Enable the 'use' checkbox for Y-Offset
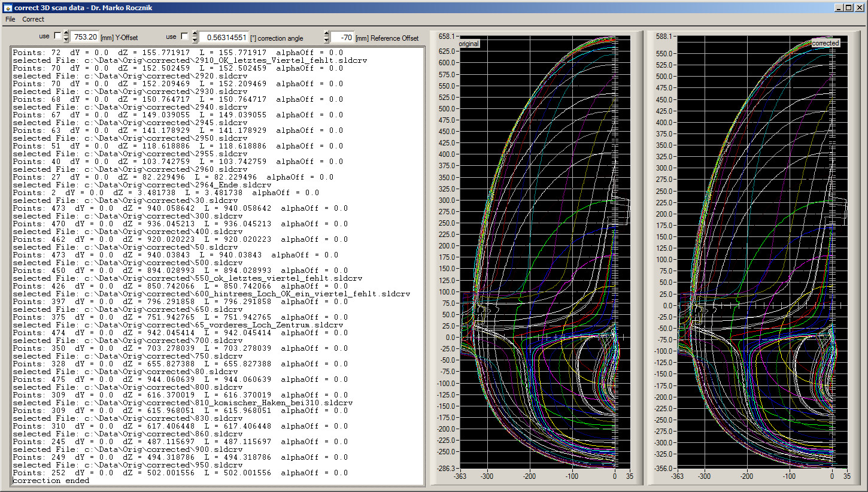868x492 pixels. [x=57, y=37]
